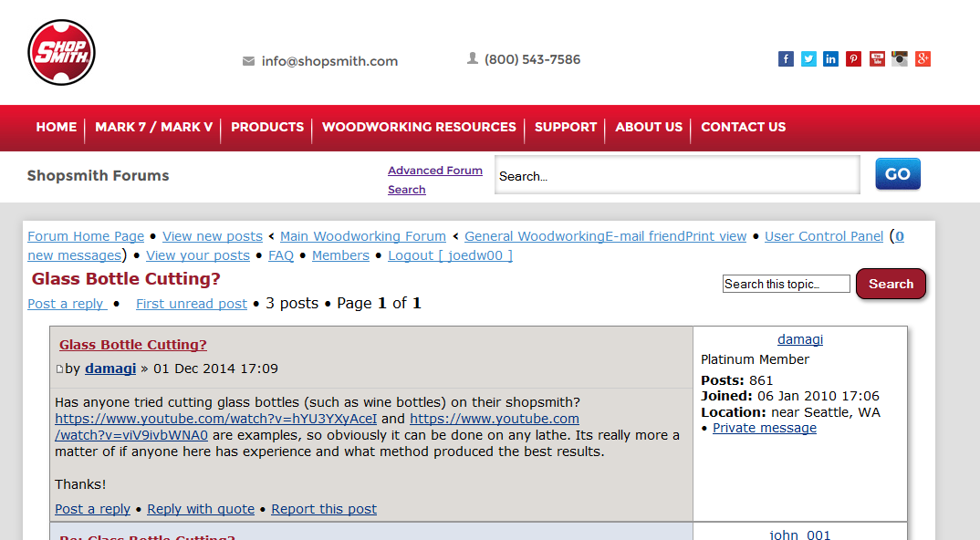This screenshot has width=980, height=540.
Task: Open the Mark 7 / Mark V menu
Action: point(153,127)
